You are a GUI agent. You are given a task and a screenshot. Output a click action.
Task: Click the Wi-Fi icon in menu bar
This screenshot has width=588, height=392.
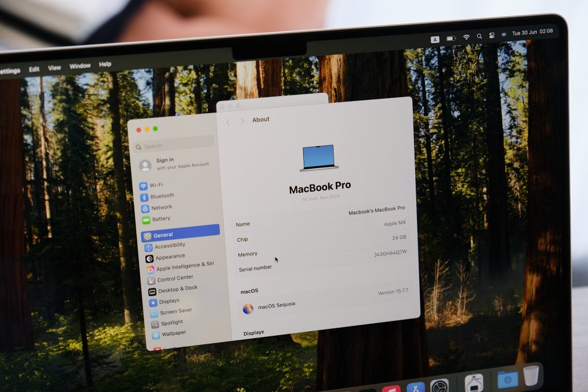click(466, 37)
